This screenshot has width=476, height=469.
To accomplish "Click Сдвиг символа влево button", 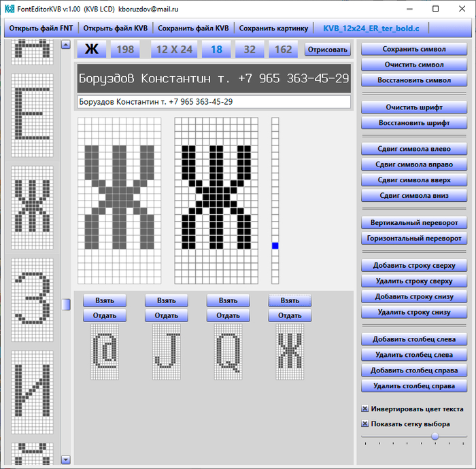I will click(414, 149).
